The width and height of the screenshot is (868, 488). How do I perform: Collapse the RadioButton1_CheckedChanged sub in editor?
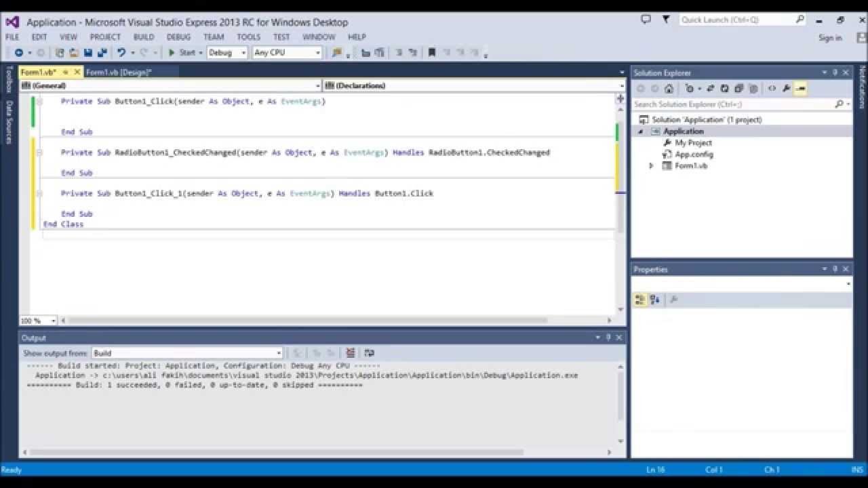point(39,152)
